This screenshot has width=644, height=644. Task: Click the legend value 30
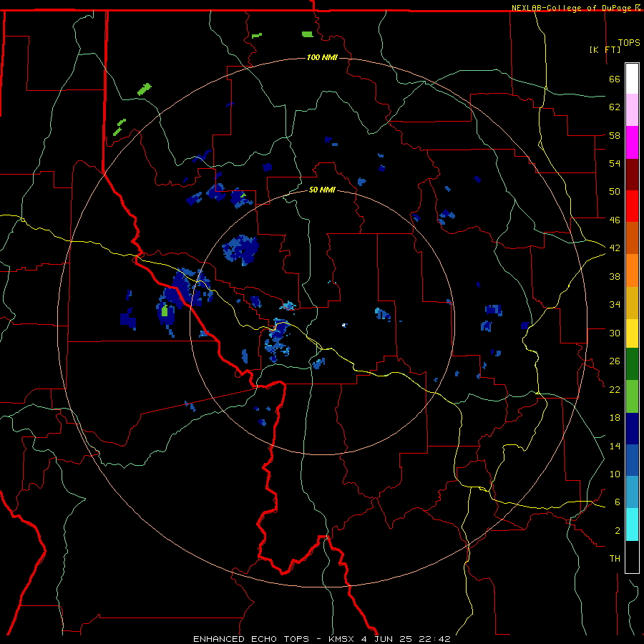[615, 333]
